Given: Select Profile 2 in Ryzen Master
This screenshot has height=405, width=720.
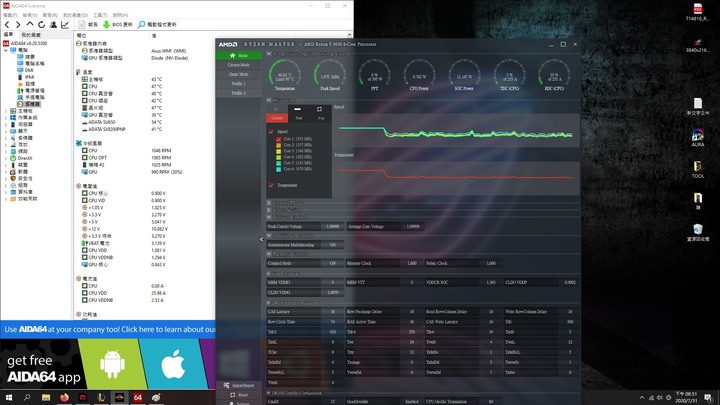Looking at the screenshot, I should coord(239,93).
